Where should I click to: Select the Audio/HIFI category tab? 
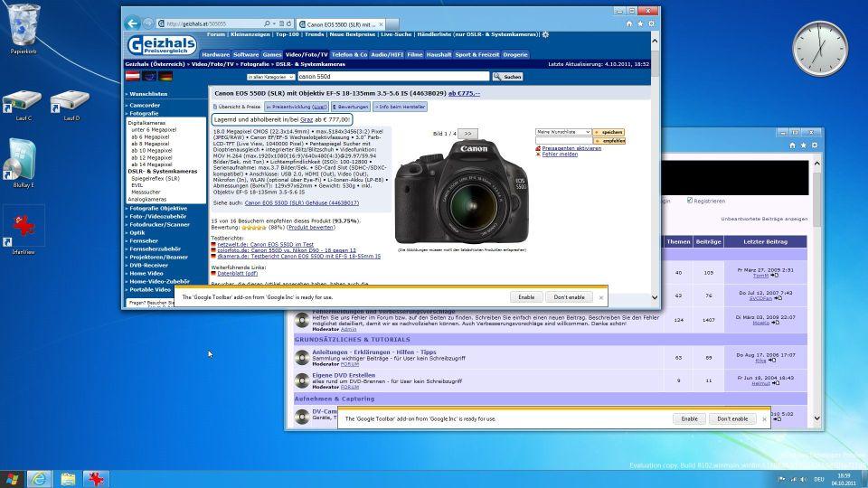click(387, 55)
